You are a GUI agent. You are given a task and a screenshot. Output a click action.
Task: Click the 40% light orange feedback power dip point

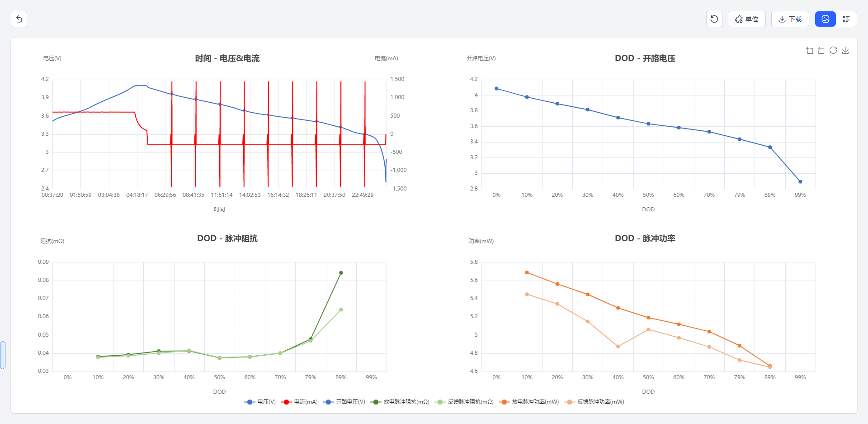618,347
